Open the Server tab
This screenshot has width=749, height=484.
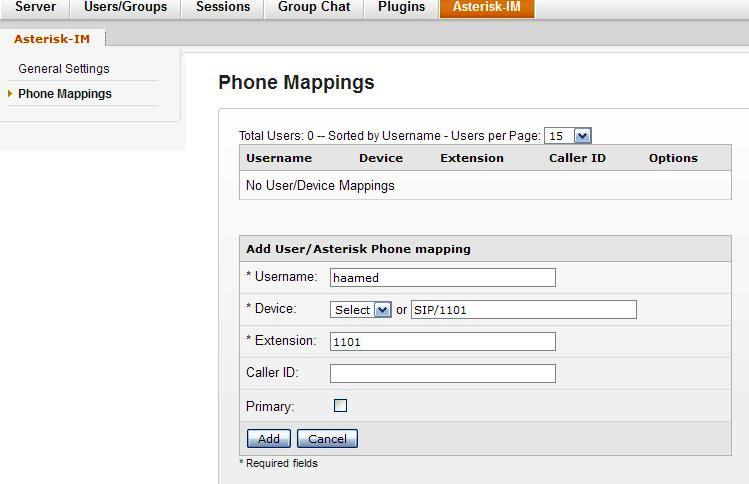pos(35,7)
